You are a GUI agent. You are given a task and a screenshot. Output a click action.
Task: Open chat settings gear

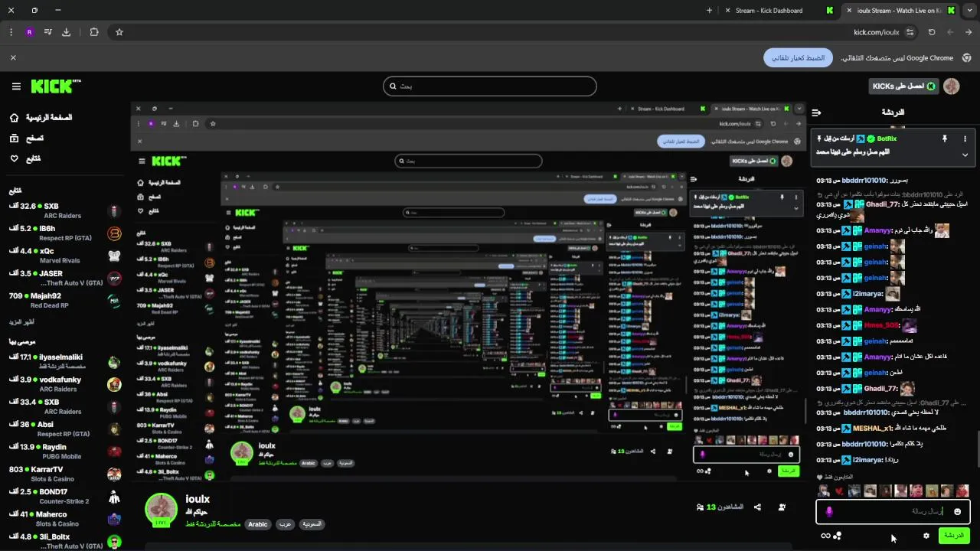tap(926, 536)
